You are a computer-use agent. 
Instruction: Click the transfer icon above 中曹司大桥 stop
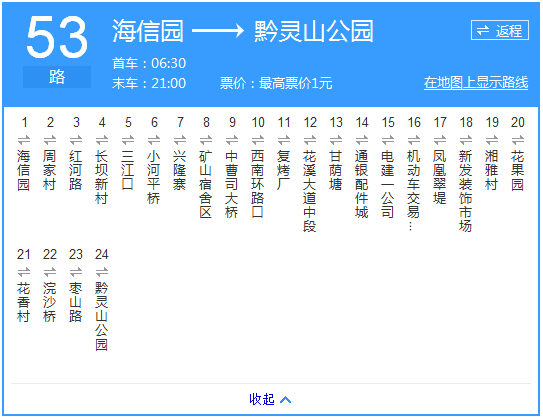pos(232,140)
